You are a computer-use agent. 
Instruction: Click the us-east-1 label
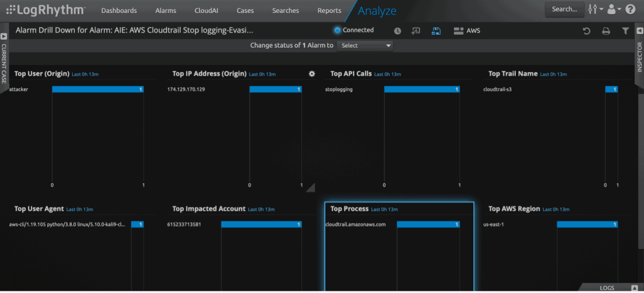[493, 224]
